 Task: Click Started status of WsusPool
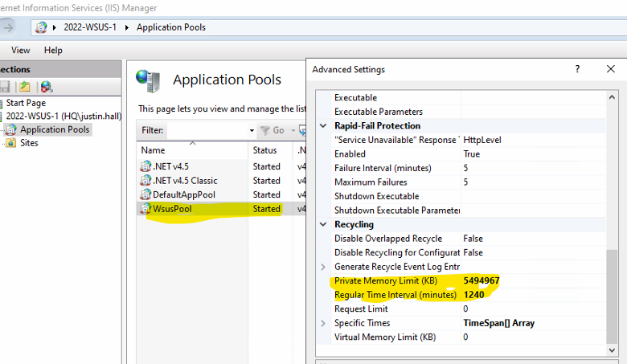tap(266, 209)
